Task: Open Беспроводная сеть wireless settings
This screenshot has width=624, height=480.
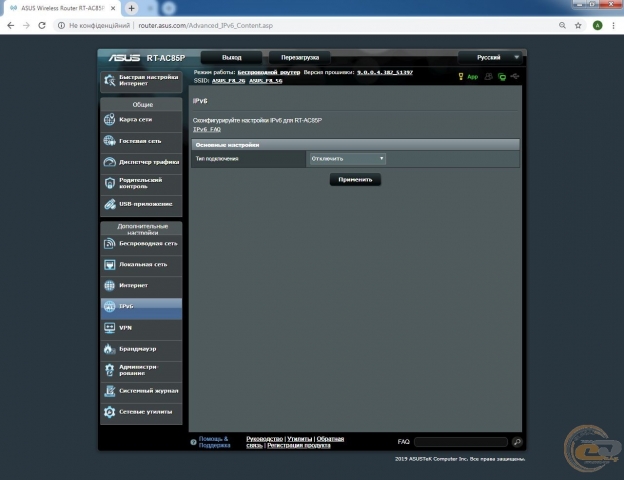Action: [x=140, y=243]
